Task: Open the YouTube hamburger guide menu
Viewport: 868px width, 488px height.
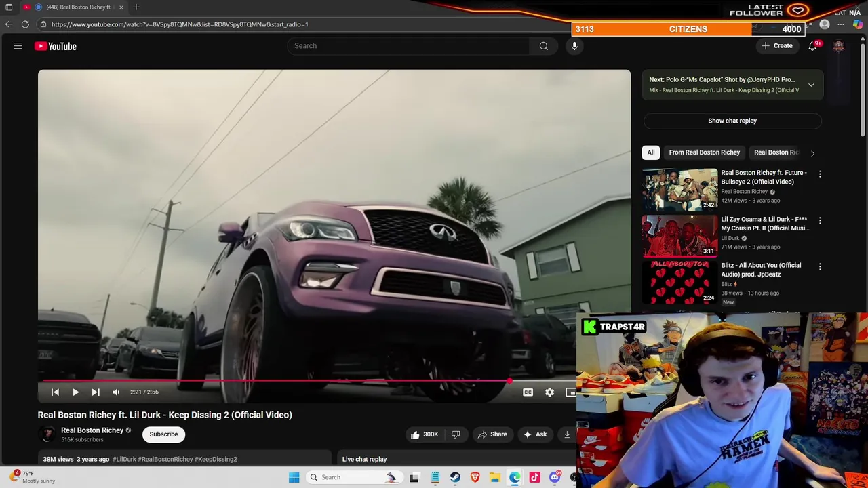Action: [18, 46]
